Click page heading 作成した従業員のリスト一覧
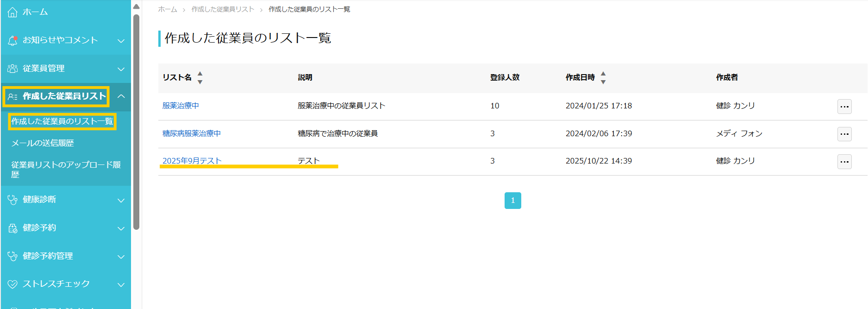Viewport: 868px width, 309px height. click(248, 38)
